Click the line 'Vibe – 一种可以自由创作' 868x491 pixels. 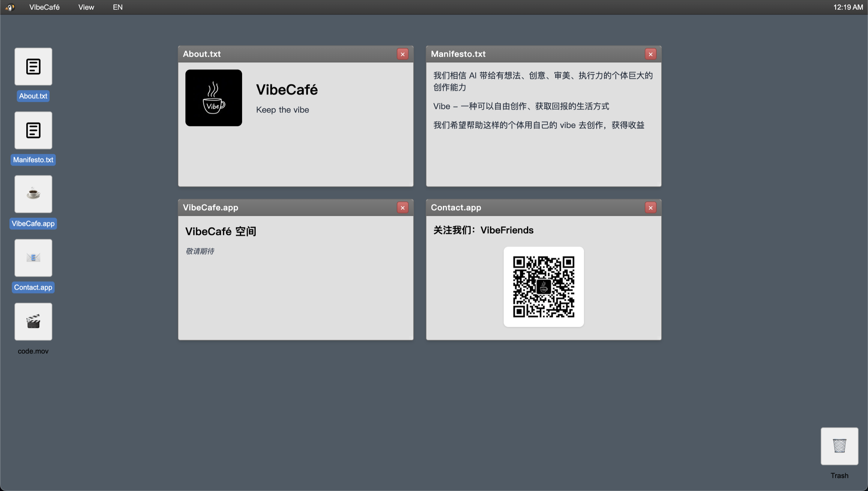[521, 106]
